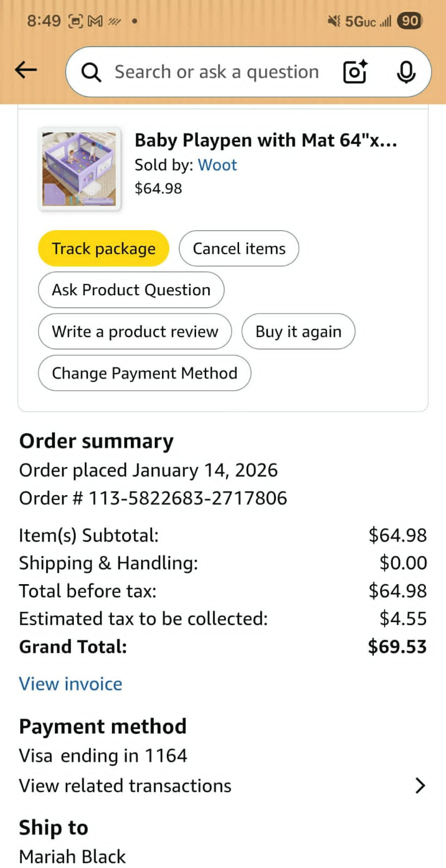Tap the Gmail notification status icon
Screen dimensions: 446x868
95,21
